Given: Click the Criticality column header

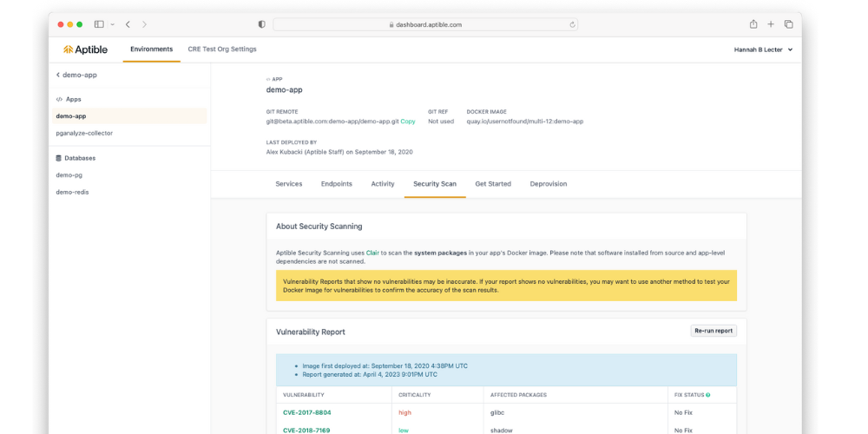Looking at the screenshot, I should (415, 395).
